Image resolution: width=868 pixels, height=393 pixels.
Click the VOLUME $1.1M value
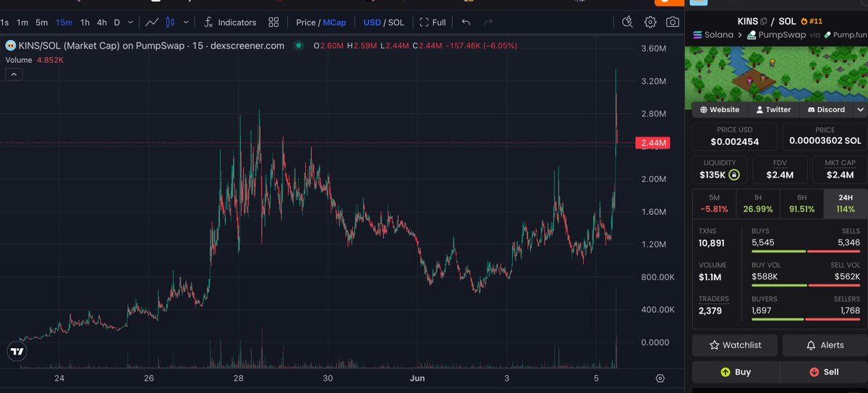(710, 277)
